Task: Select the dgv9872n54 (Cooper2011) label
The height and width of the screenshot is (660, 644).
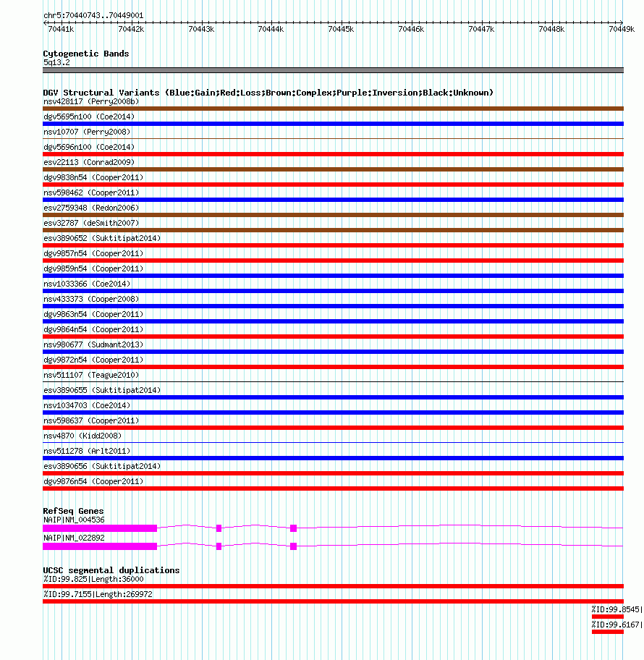Action: (93, 360)
